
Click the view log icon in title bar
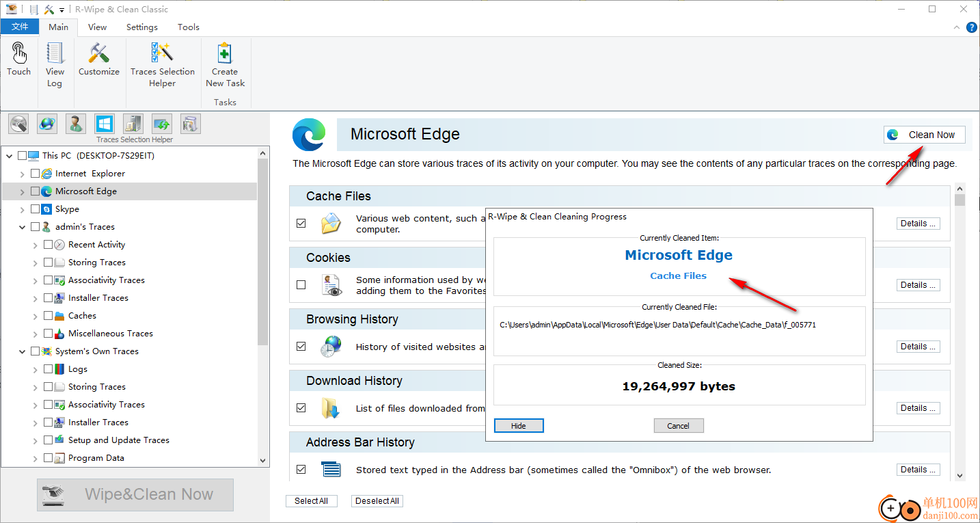tap(34, 10)
